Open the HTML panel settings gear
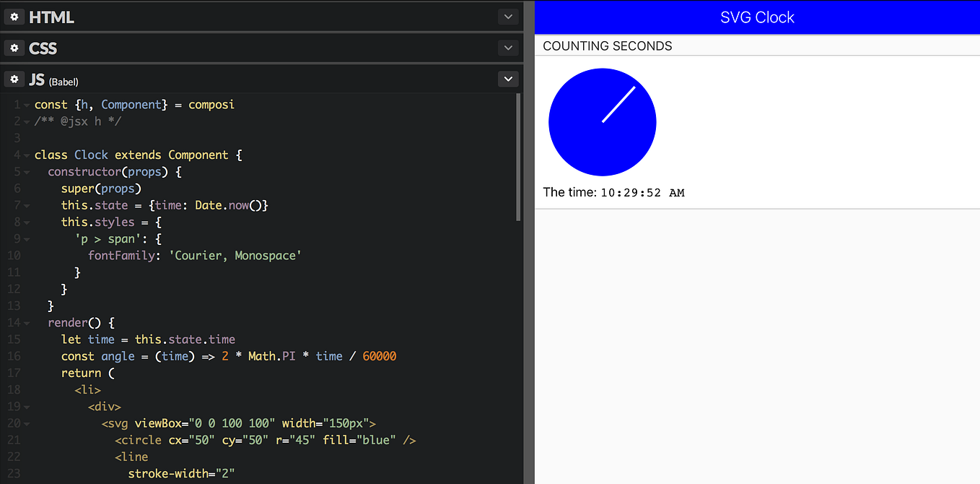This screenshot has width=980, height=484. [14, 16]
